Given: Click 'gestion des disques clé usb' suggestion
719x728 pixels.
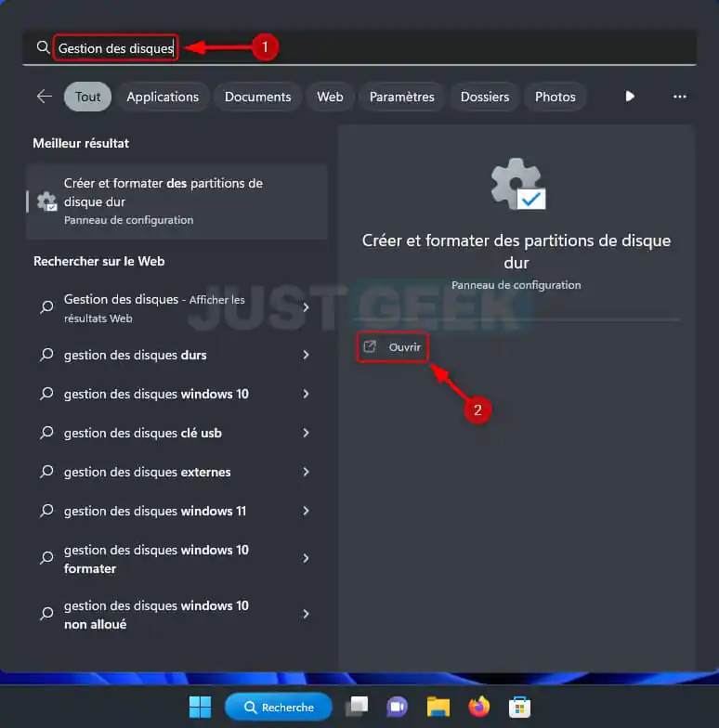Looking at the screenshot, I should pyautogui.click(x=176, y=433).
